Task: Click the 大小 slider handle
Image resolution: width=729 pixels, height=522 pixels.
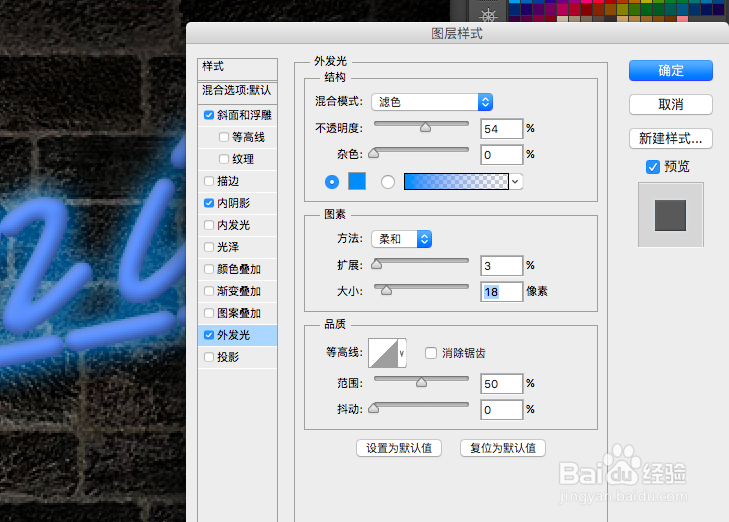Action: tap(386, 290)
